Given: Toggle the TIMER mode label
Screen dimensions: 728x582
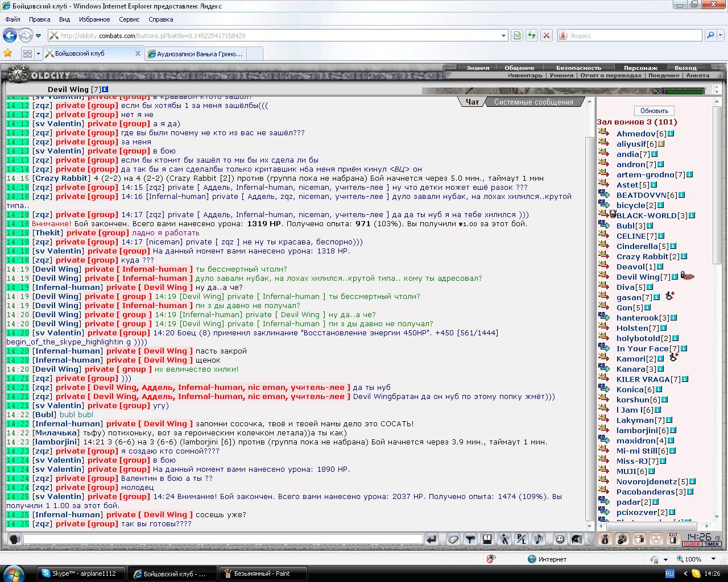Looking at the screenshot, I should tap(712, 544).
